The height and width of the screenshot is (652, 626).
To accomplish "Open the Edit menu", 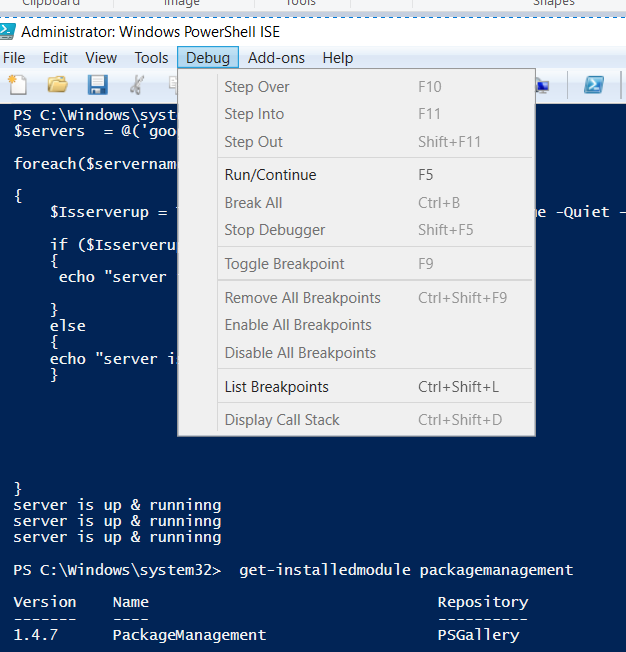I will 55,58.
